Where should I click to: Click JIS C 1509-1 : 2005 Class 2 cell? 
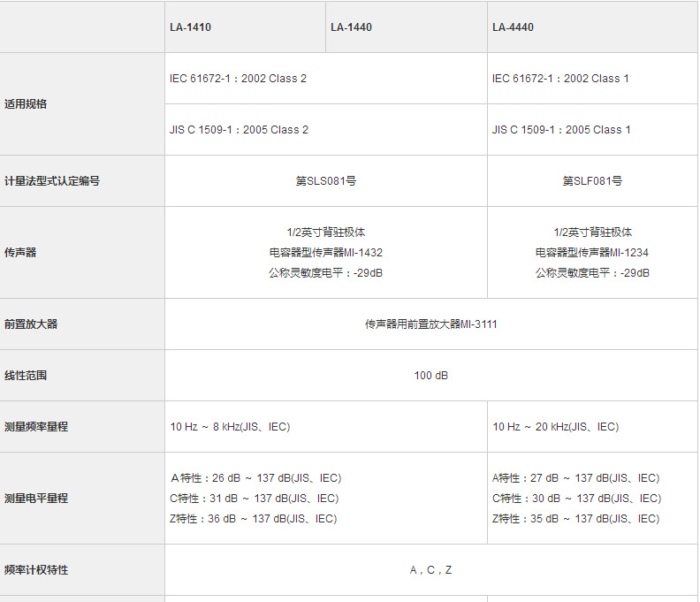pos(326,130)
